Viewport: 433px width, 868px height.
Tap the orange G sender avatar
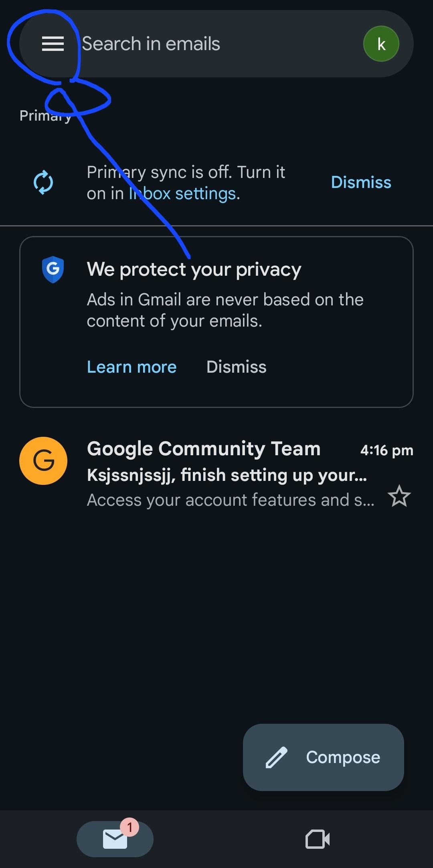[x=43, y=461]
